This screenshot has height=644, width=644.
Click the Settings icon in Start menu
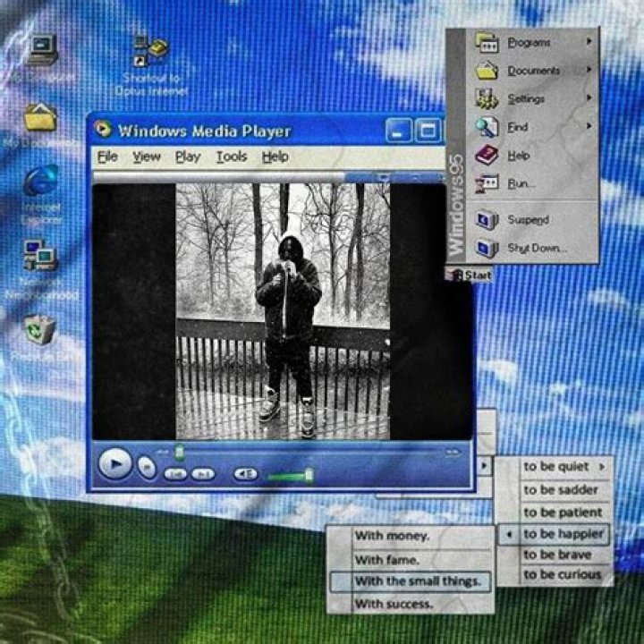pyautogui.click(x=487, y=99)
